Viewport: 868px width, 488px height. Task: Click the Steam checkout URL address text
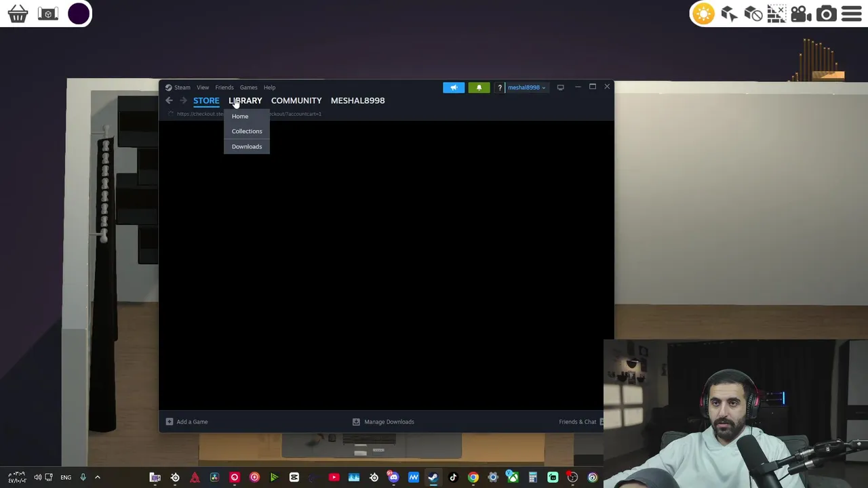[x=249, y=114]
